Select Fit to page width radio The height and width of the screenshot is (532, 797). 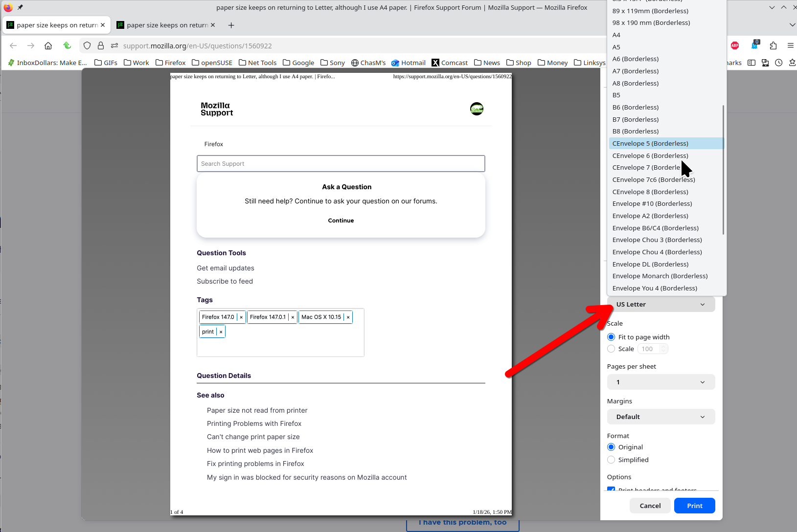pos(611,337)
